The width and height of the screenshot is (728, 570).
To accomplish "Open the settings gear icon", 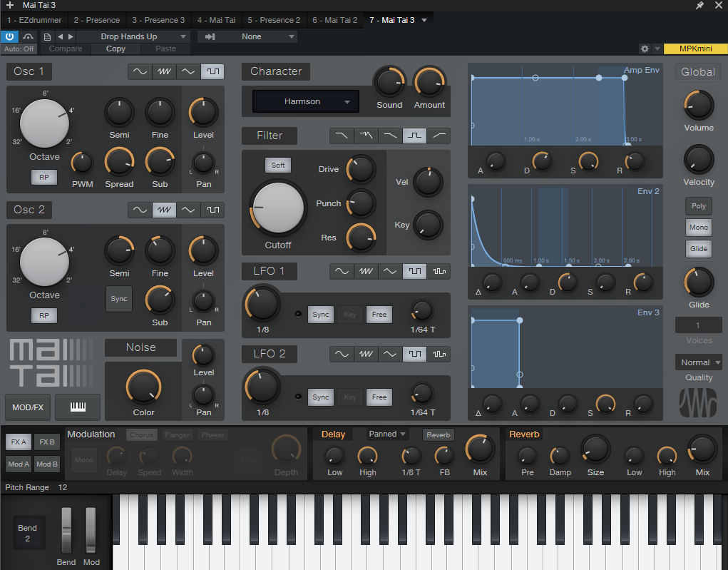I will (x=645, y=49).
